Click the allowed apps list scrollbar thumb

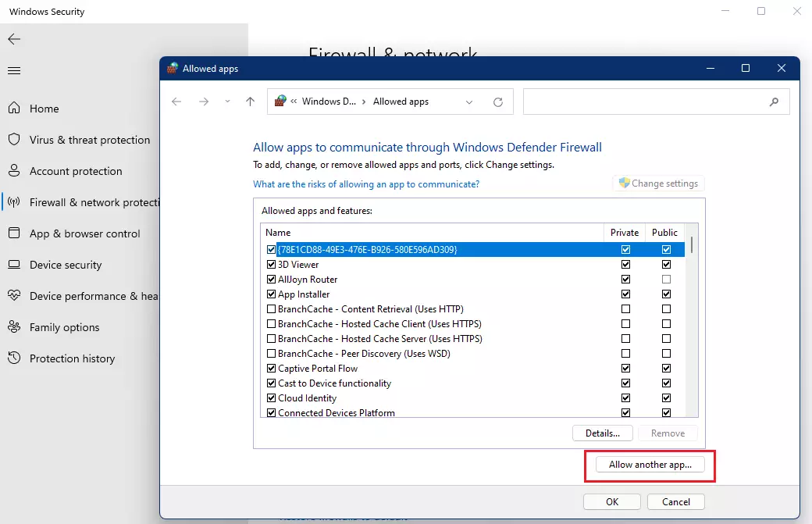(691, 245)
